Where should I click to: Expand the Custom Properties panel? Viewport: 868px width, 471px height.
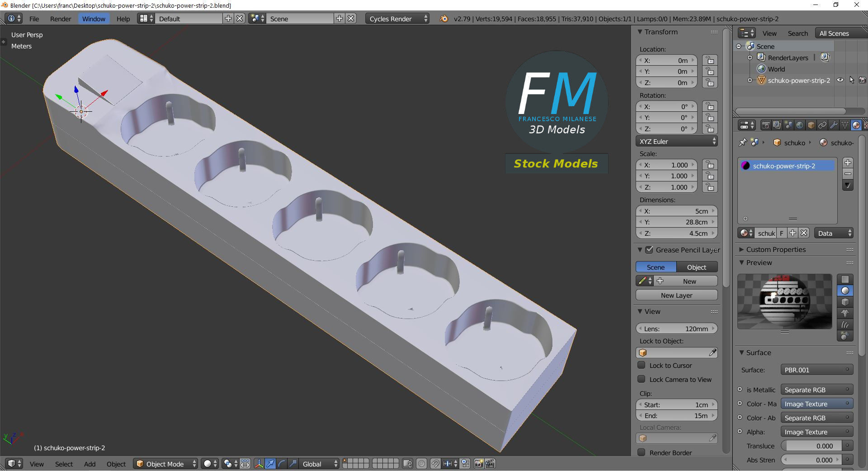click(x=742, y=249)
